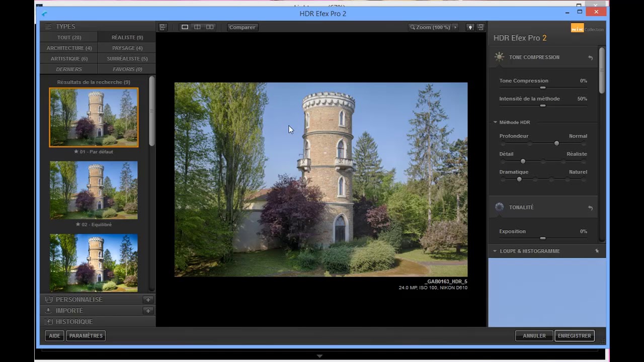Screen dimensions: 644x362
Task: Click the ANNULER button
Action: (534, 336)
